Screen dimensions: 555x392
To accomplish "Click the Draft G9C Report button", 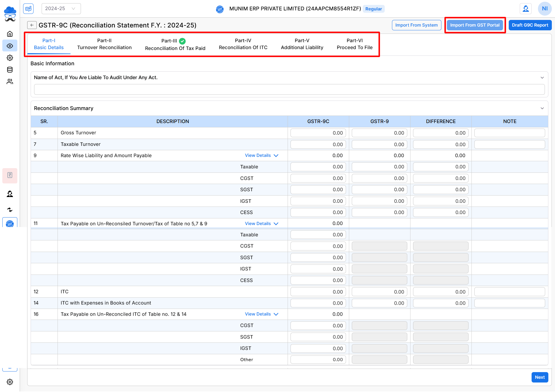I will (530, 25).
